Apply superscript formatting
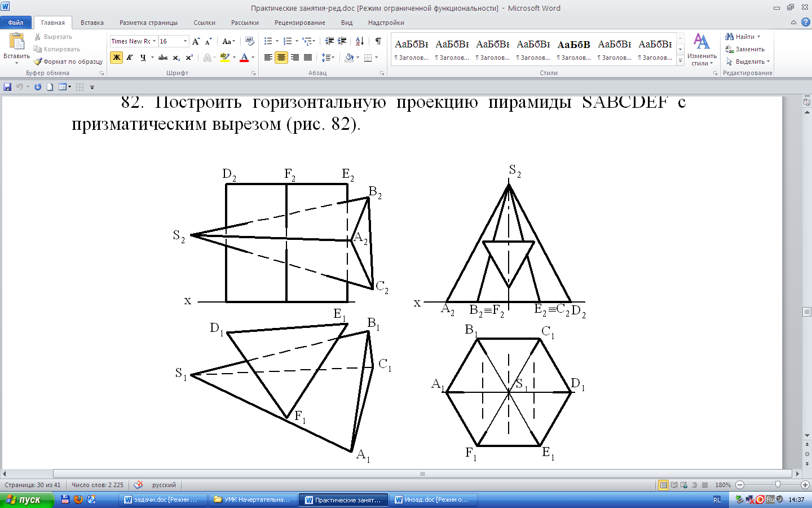The height and width of the screenshot is (508, 812). click(189, 58)
